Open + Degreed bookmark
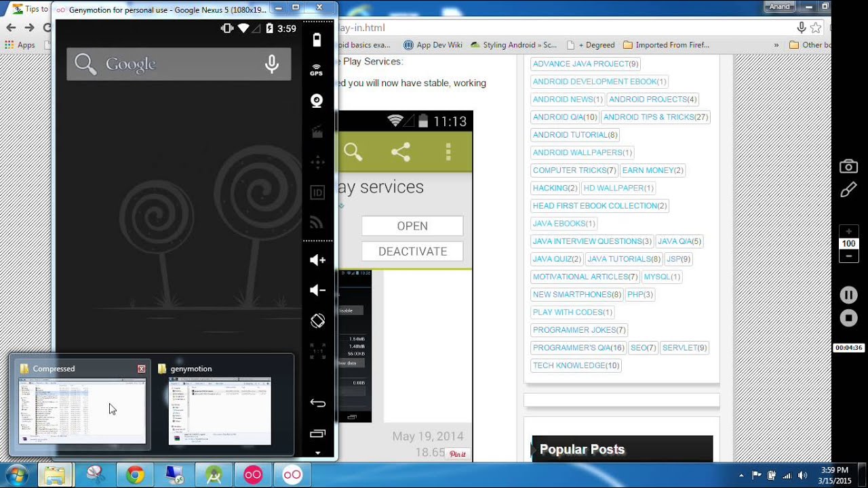The image size is (868, 488). (590, 45)
